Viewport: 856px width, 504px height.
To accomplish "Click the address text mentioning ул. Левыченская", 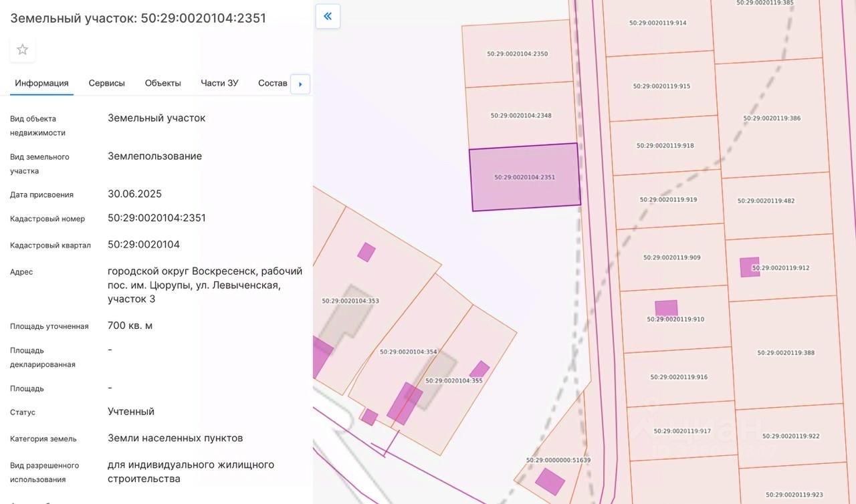I will (205, 285).
